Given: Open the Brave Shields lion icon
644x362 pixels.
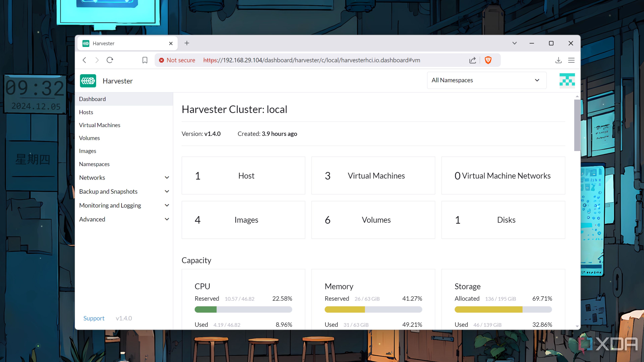Looking at the screenshot, I should coord(488,60).
